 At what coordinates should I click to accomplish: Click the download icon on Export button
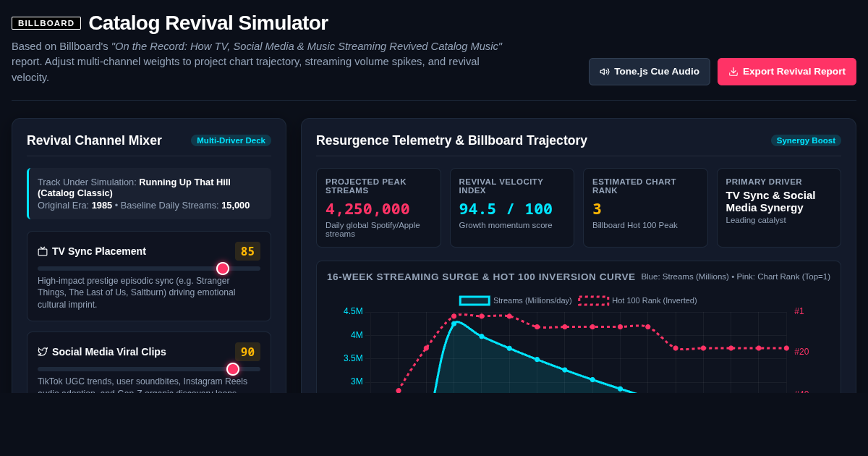733,72
